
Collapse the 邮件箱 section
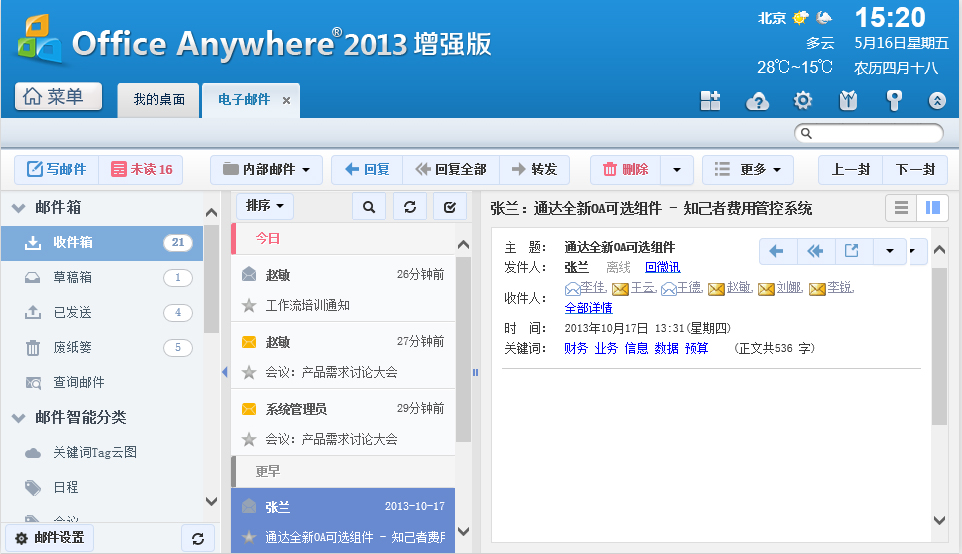(19, 208)
